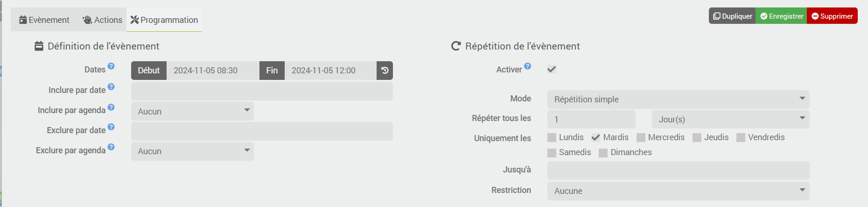Click the help icon next to Inclure par date

(111, 87)
